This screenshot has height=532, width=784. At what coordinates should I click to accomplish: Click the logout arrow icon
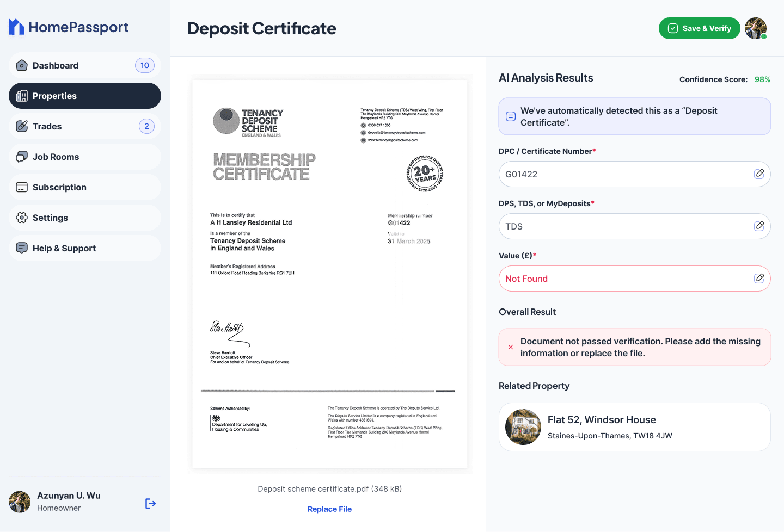151,504
